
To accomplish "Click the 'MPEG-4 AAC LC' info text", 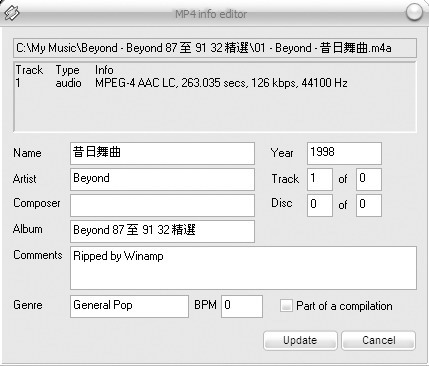I will [135, 83].
